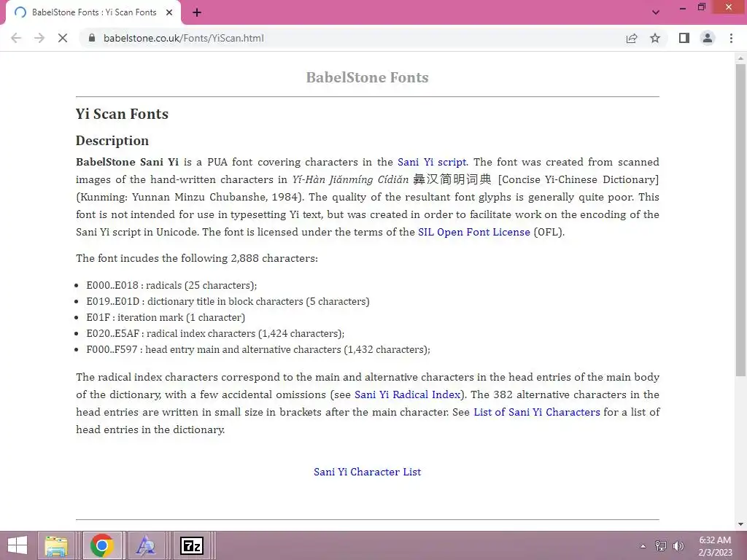
Task: Open the SIL Open Font License link
Action: coord(474,232)
